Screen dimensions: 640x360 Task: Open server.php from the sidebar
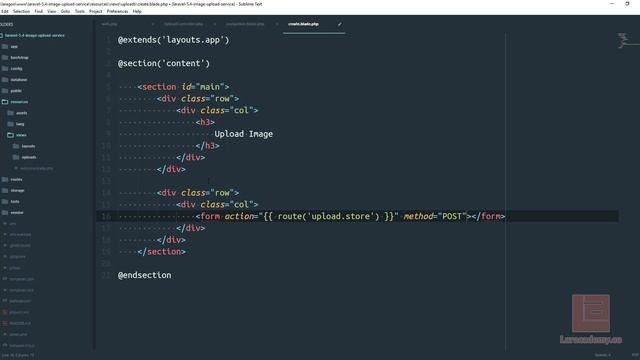tap(18, 334)
